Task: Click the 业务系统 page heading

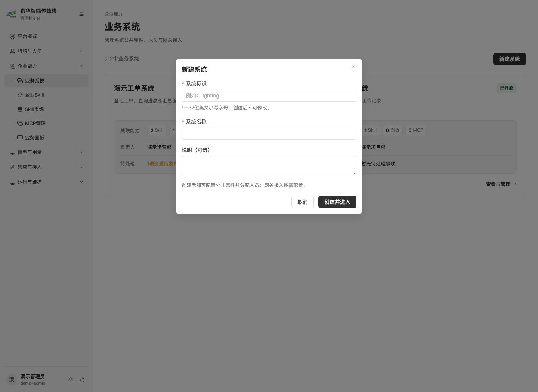Action: tap(122, 27)
